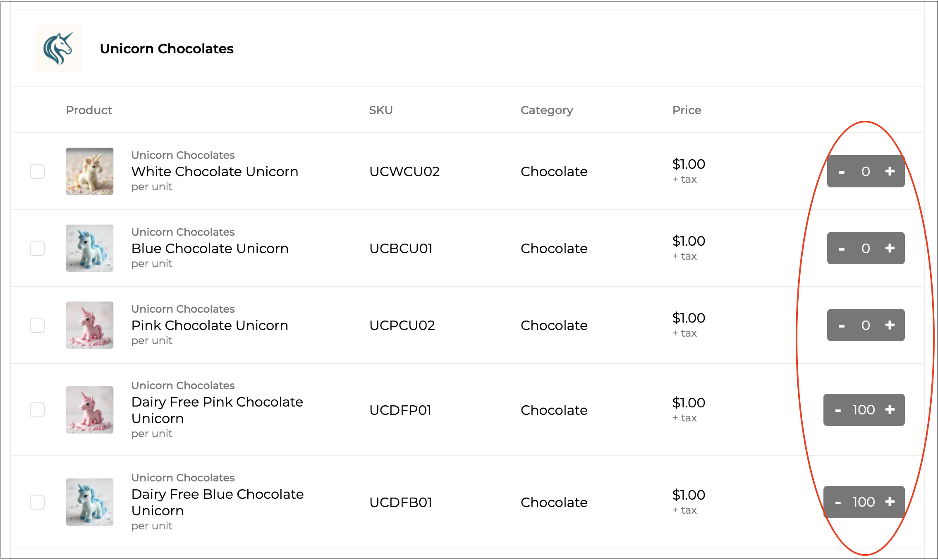Increase White Chocolate Unicorn quantity with plus
The width and height of the screenshot is (938, 560).
pyautogui.click(x=890, y=171)
